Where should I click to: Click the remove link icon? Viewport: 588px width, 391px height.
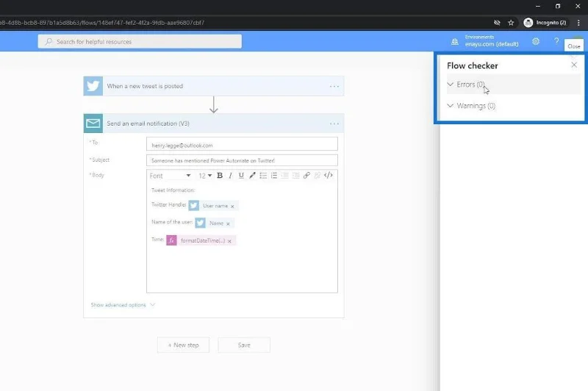pos(318,176)
